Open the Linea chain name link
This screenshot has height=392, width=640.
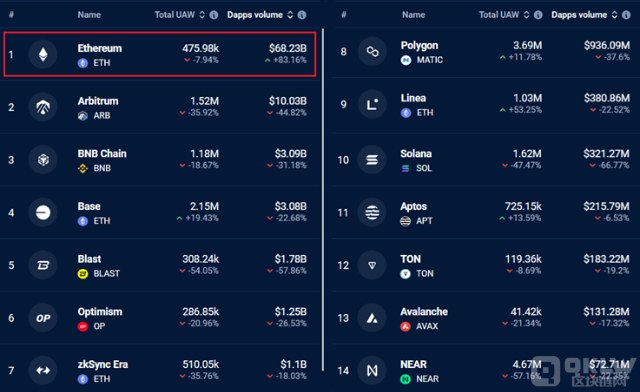point(413,98)
